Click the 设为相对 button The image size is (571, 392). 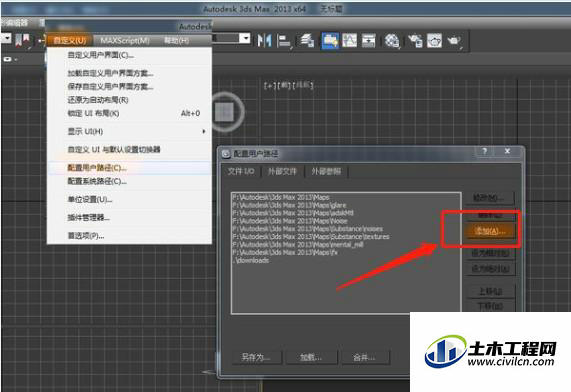click(490, 253)
